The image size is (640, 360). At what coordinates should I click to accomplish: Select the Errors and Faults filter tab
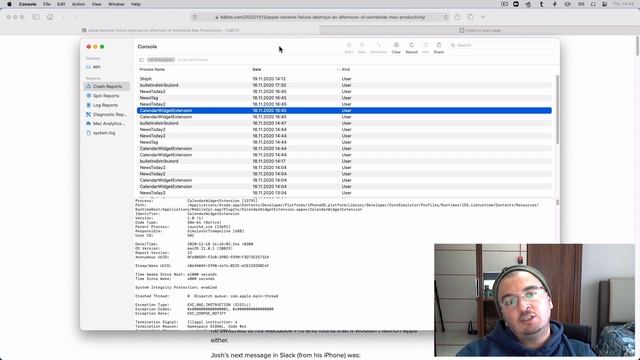pos(193,60)
